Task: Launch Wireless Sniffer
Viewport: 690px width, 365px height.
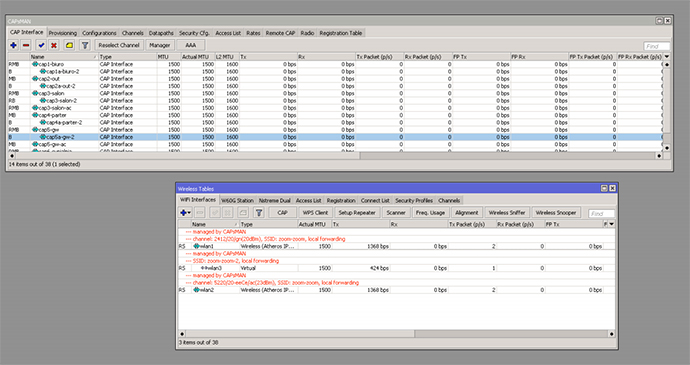Action: [x=506, y=213]
